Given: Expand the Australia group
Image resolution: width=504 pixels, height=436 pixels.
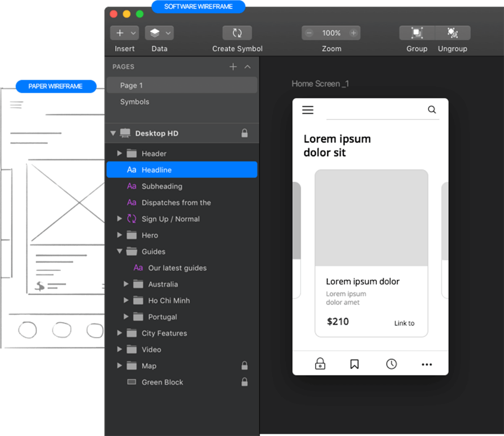Looking at the screenshot, I should (126, 284).
